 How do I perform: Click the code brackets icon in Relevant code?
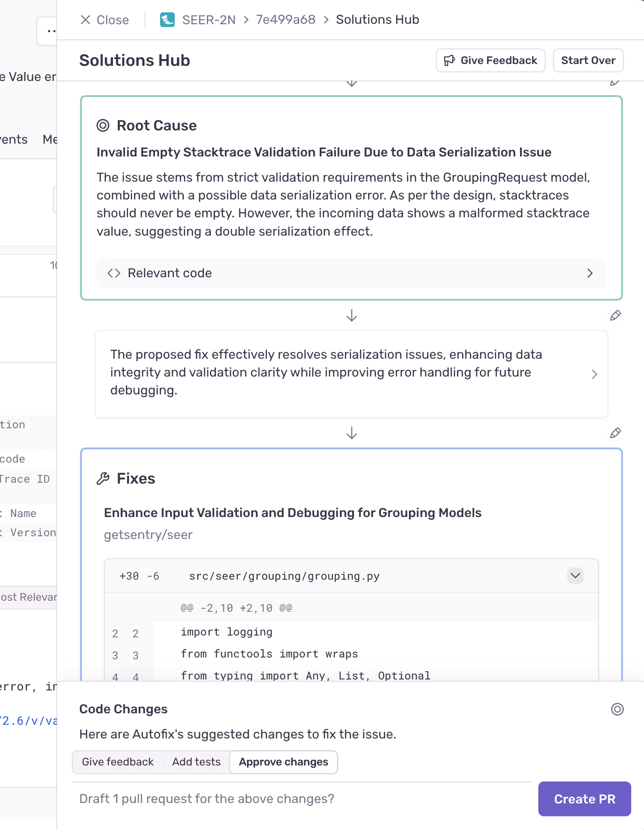click(113, 273)
